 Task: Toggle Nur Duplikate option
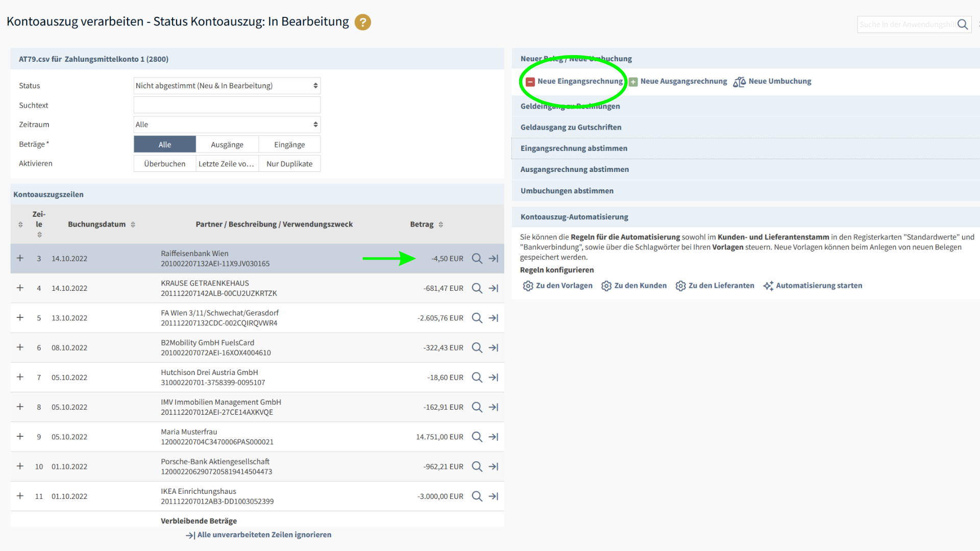[289, 164]
